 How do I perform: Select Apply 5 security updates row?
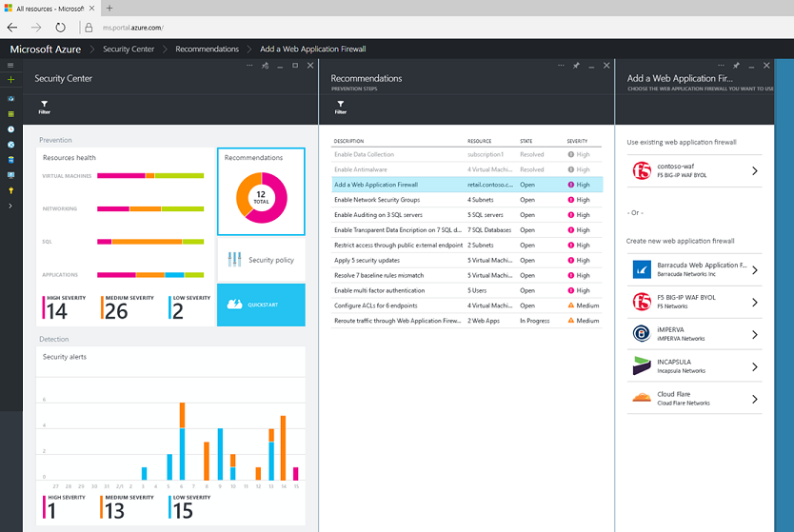(x=466, y=260)
